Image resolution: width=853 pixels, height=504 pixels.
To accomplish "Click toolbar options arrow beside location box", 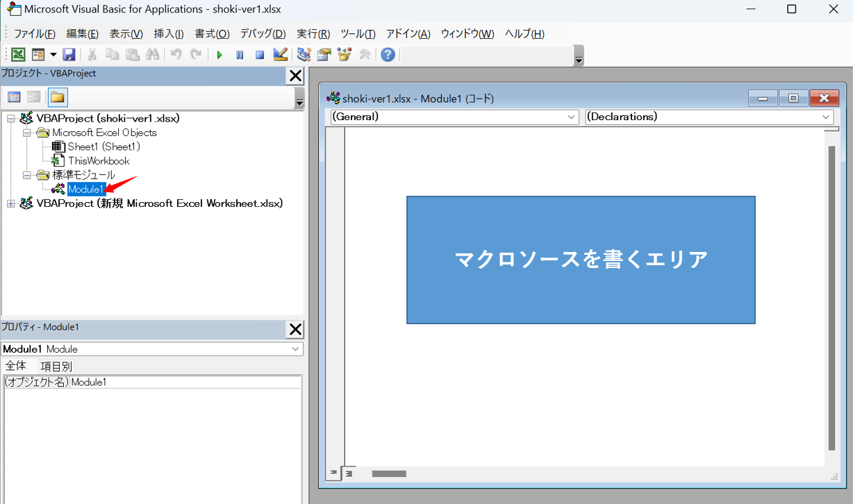I will (x=579, y=57).
